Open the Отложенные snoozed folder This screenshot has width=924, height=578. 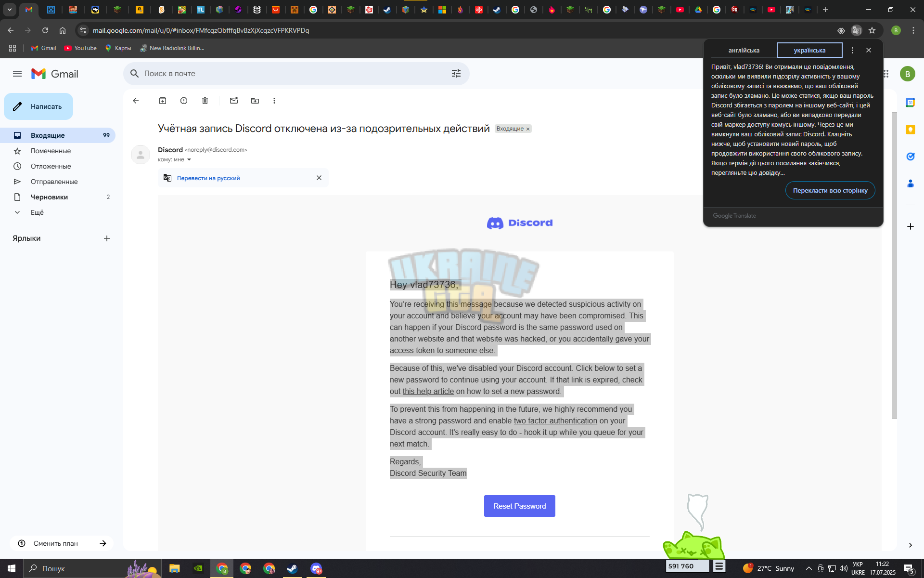pyautogui.click(x=58, y=166)
